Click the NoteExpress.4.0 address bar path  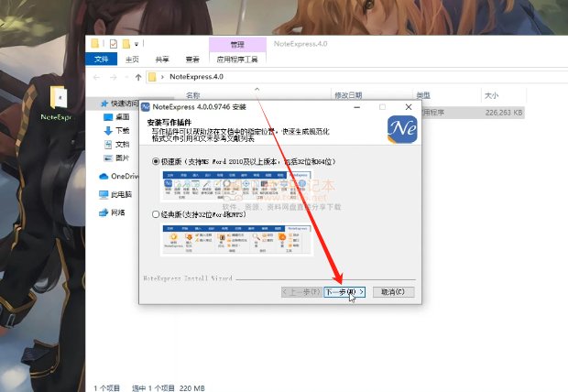[196, 77]
